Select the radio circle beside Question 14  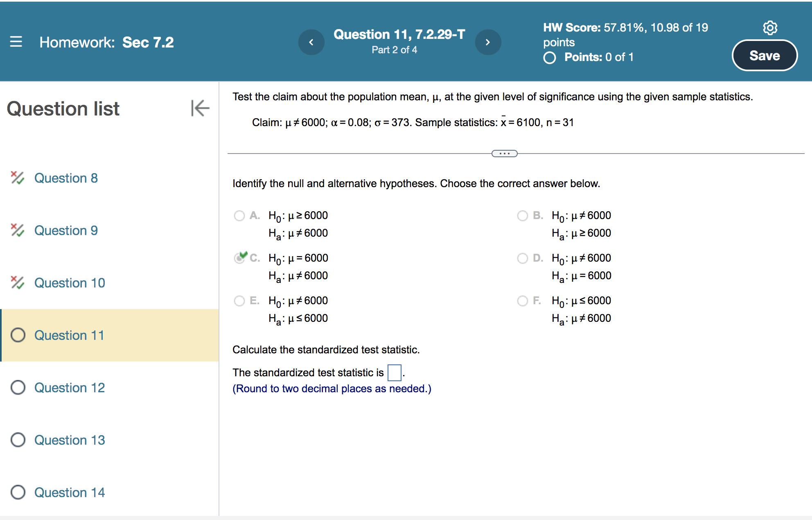coord(18,493)
